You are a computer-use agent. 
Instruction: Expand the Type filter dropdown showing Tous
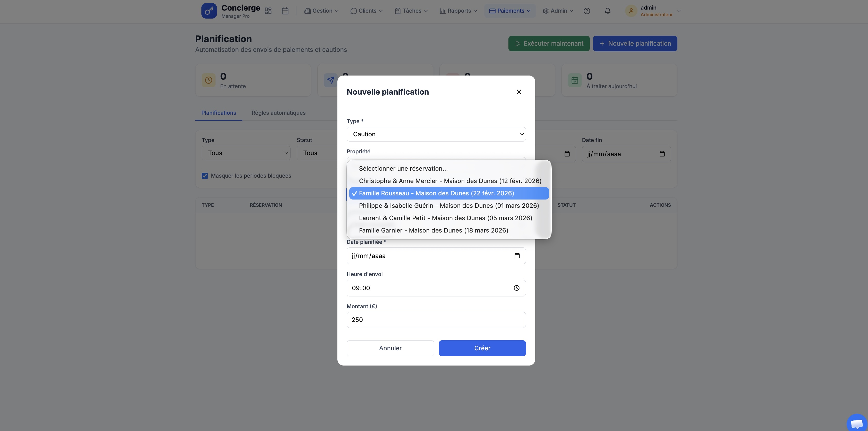coord(246,153)
